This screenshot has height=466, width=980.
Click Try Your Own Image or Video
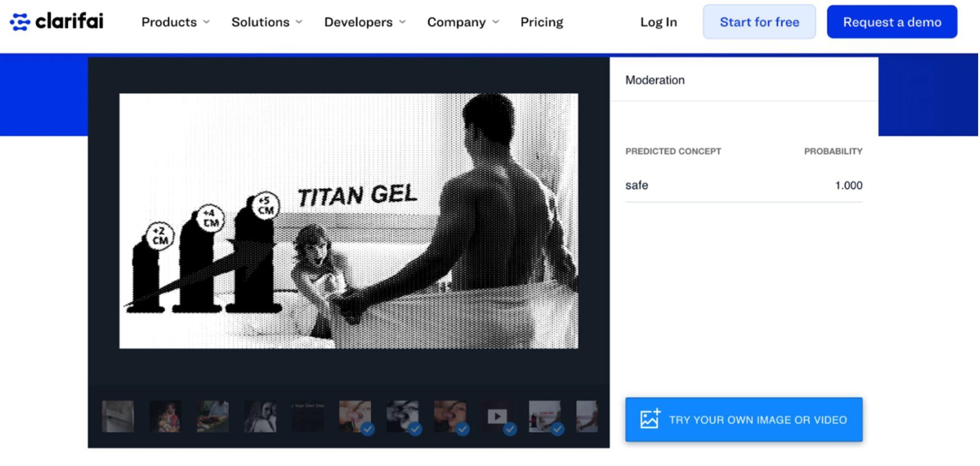point(744,420)
